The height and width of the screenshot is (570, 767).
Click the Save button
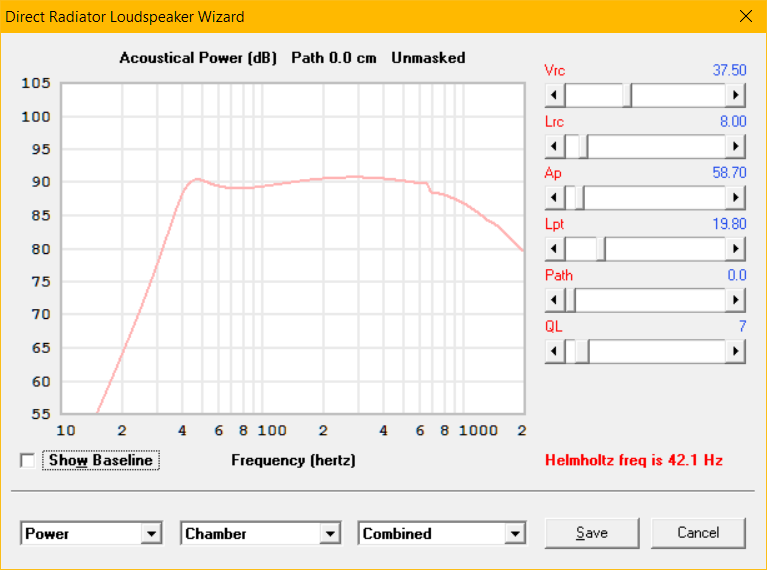pos(592,533)
